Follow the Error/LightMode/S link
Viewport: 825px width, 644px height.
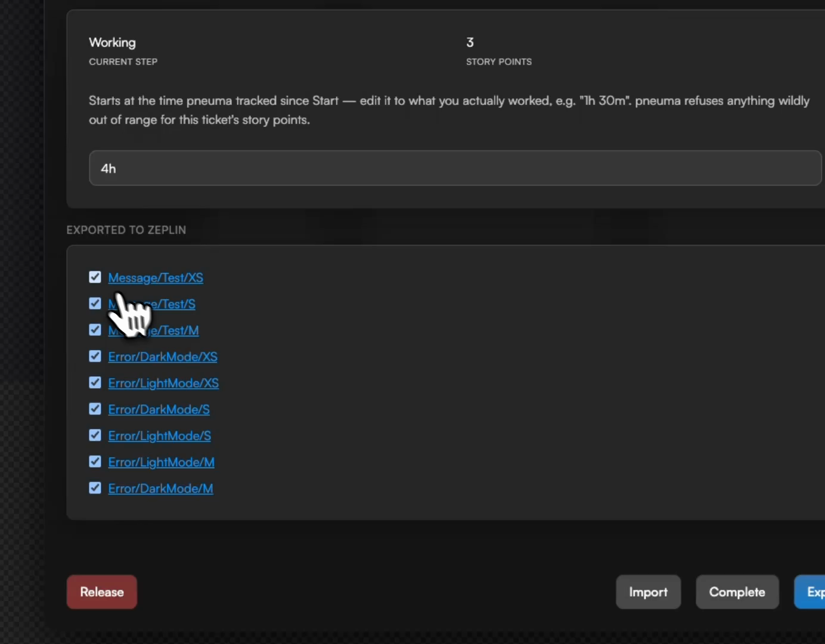(159, 436)
